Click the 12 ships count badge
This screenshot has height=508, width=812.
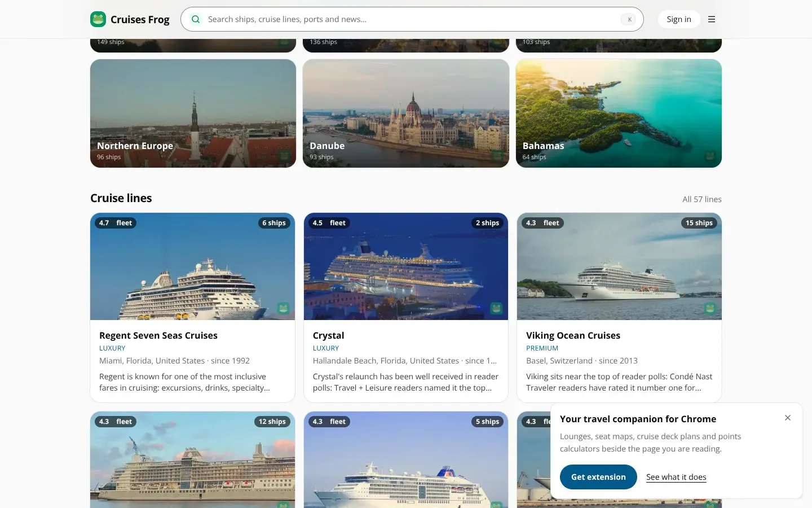click(x=272, y=422)
